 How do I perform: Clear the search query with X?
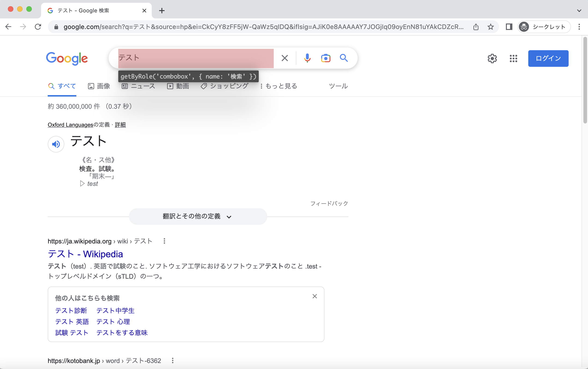[285, 58]
